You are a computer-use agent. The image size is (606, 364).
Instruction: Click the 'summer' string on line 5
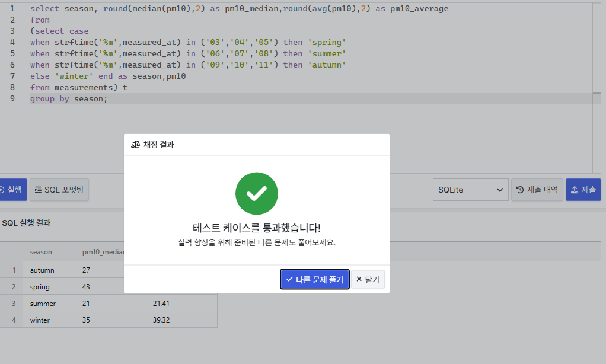click(x=327, y=54)
